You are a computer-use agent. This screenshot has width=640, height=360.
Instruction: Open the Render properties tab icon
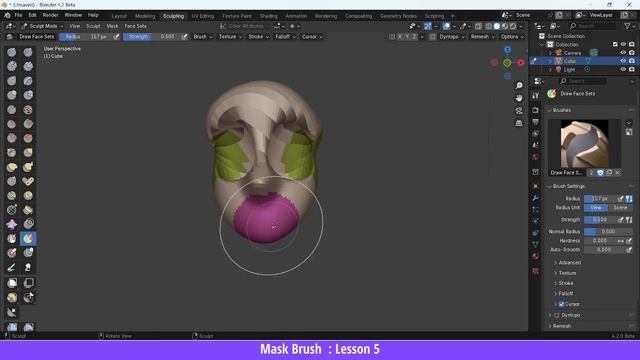coord(536,111)
